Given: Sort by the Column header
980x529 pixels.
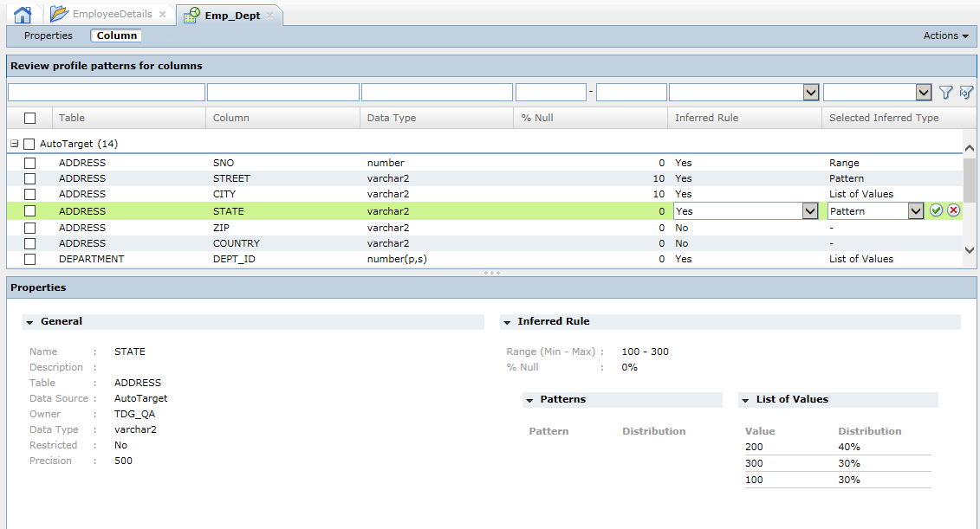Looking at the screenshot, I should click(282, 118).
